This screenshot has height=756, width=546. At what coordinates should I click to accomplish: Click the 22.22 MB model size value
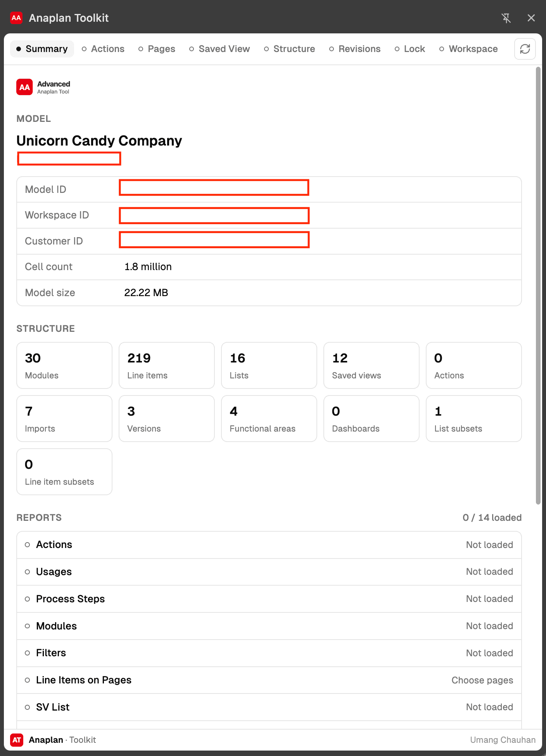pyautogui.click(x=146, y=293)
